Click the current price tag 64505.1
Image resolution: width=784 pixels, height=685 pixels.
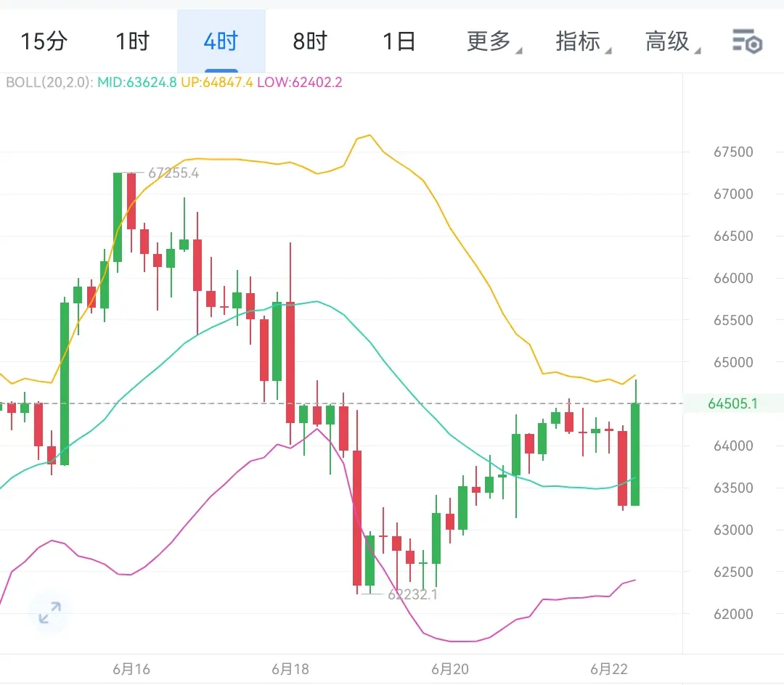pyautogui.click(x=732, y=403)
